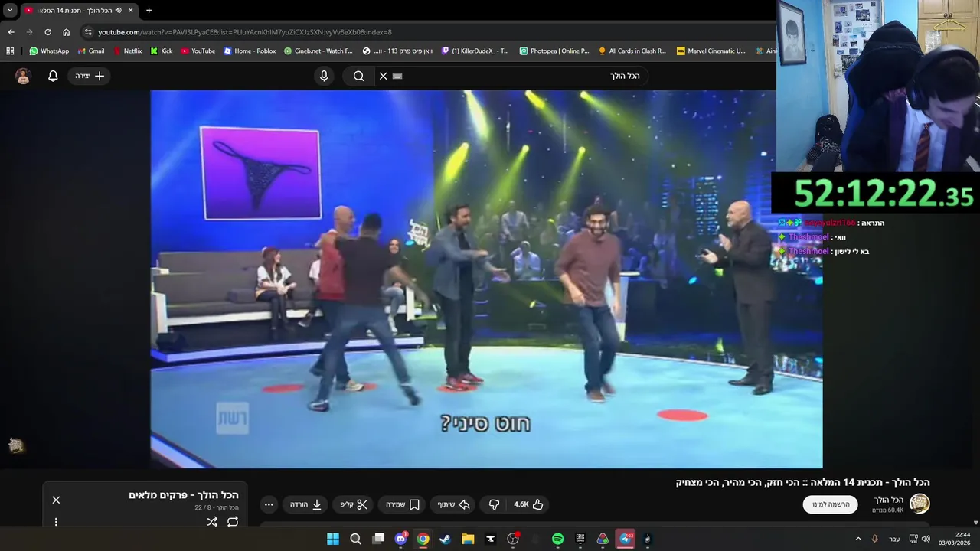Save the video to playlist (שמירה)
Viewport: 980px width, 551px height.
(403, 504)
